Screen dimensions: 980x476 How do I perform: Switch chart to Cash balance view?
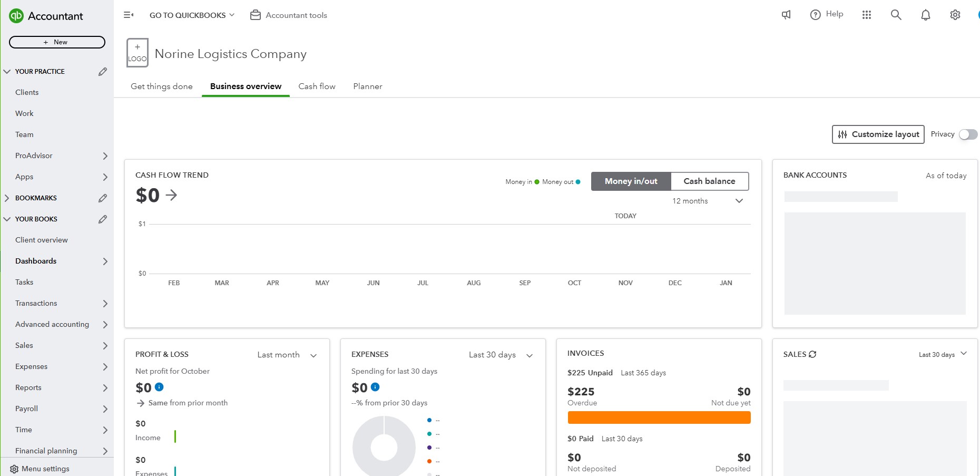[x=709, y=181]
